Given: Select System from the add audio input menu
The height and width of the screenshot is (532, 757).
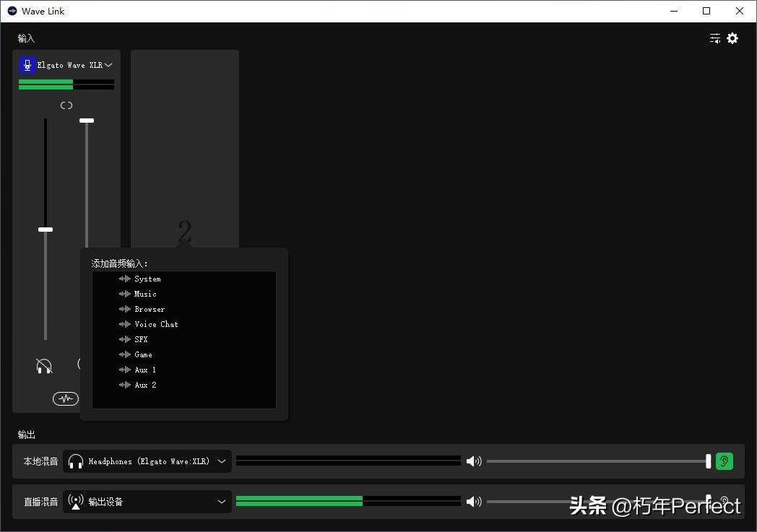Looking at the screenshot, I should coord(147,279).
